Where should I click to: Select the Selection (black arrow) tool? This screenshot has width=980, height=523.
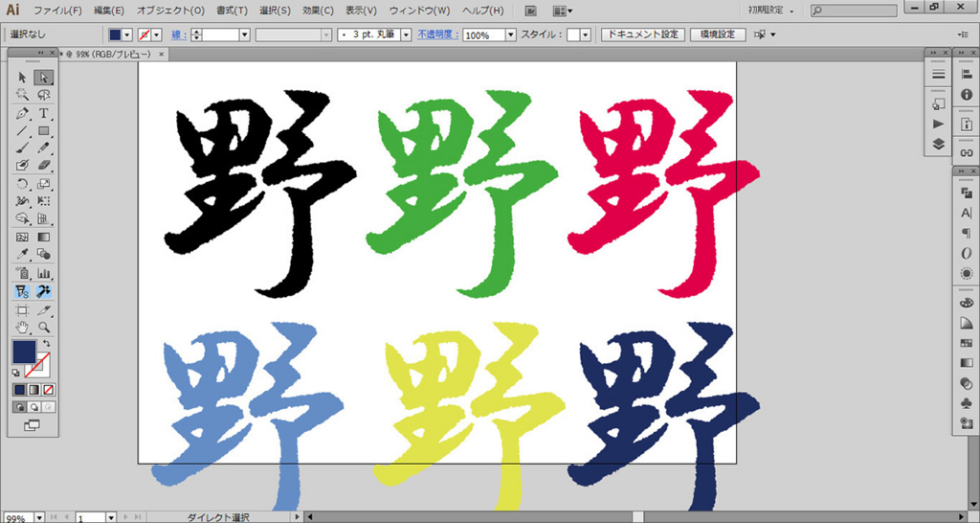pos(23,78)
